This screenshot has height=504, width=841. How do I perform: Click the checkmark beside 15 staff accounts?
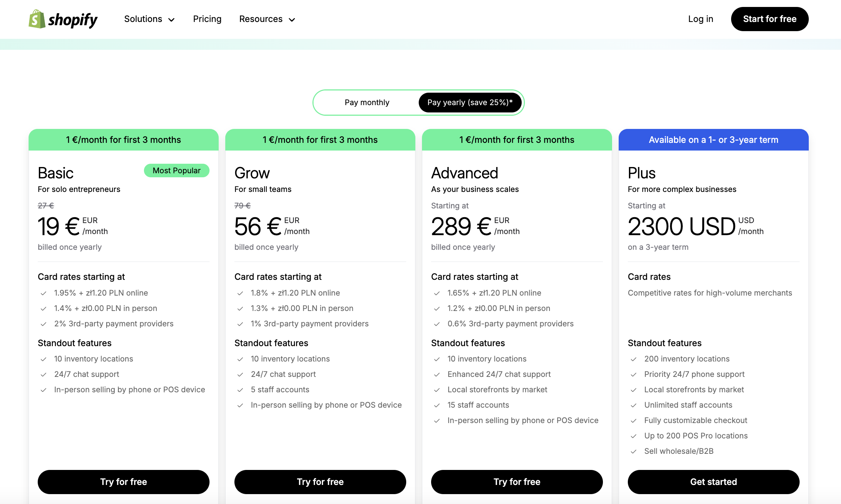[x=437, y=405]
